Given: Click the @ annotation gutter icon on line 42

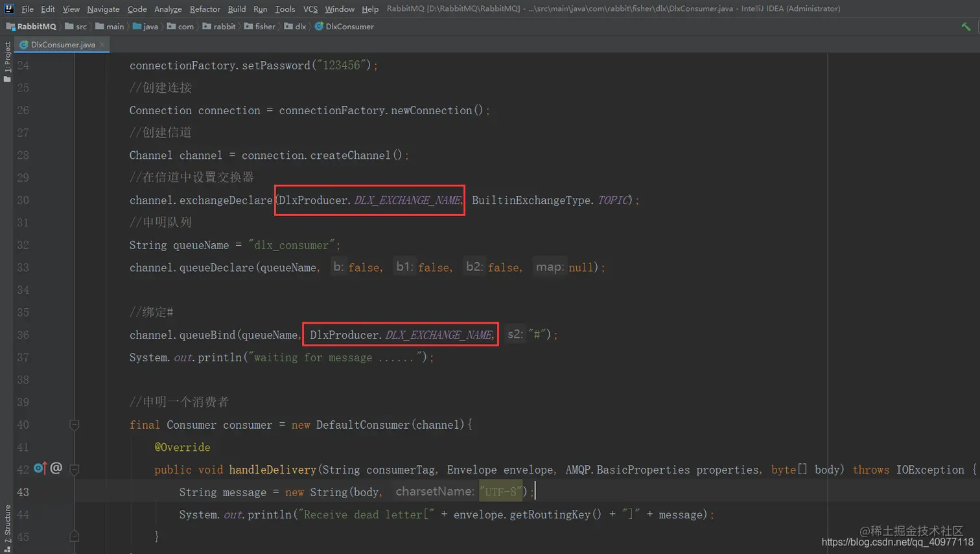Looking at the screenshot, I should [x=56, y=468].
